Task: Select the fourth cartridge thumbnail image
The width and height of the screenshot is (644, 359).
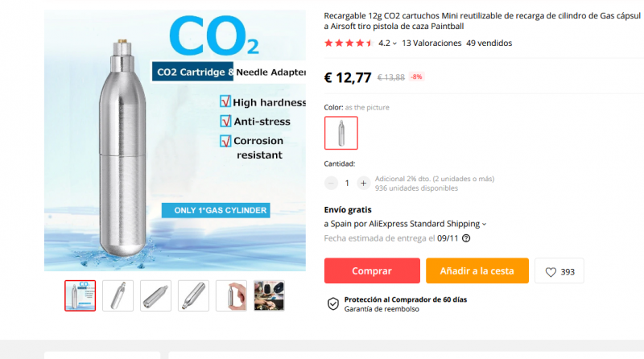Action: coord(194,295)
